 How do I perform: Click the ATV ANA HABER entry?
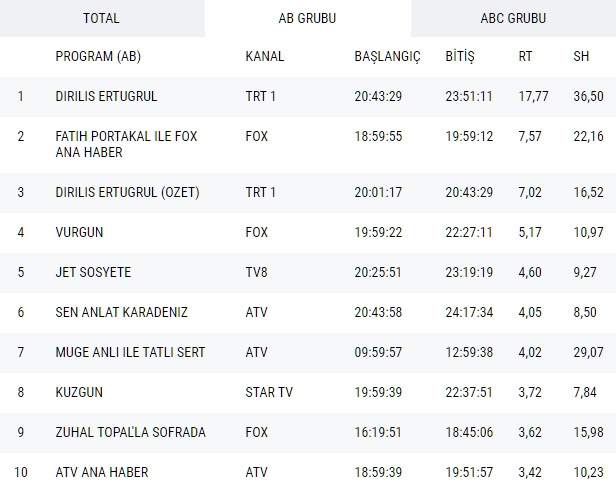pyautogui.click(x=102, y=471)
